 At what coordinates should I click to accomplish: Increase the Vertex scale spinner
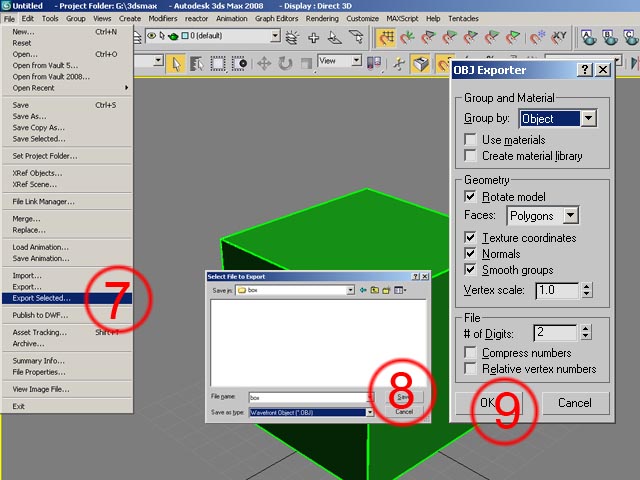click(586, 287)
